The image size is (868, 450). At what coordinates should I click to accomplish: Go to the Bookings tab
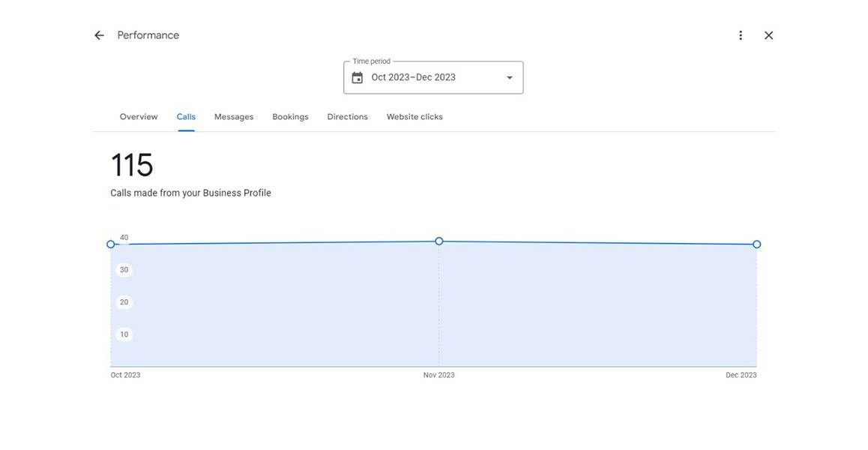tap(290, 117)
